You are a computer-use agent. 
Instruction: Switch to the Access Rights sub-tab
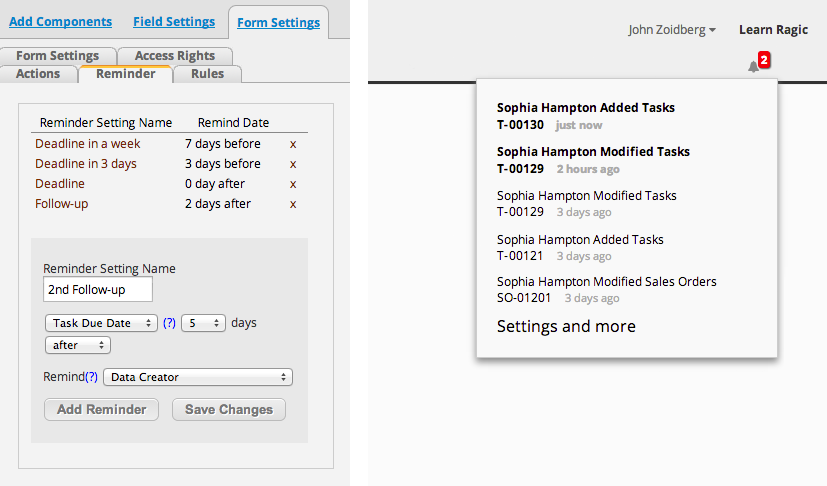coord(174,56)
